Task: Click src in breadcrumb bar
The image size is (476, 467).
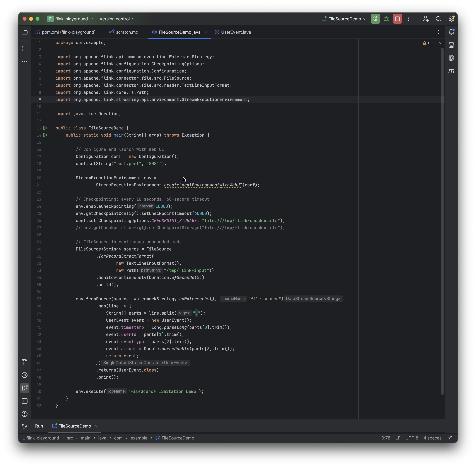Action: pos(70,438)
